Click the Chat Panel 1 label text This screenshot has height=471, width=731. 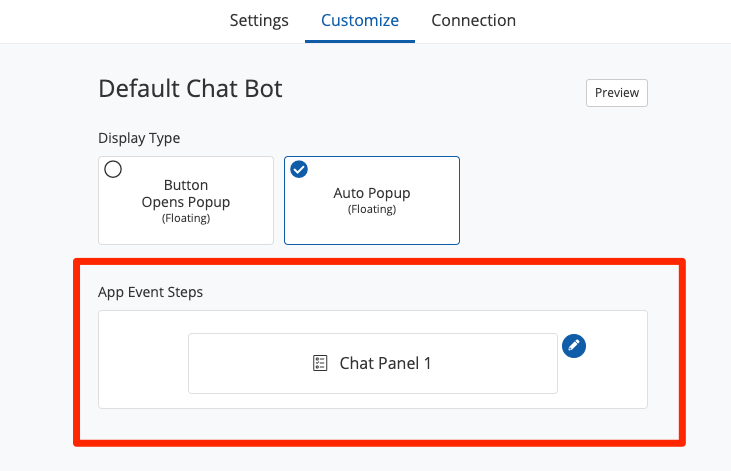pyautogui.click(x=385, y=363)
